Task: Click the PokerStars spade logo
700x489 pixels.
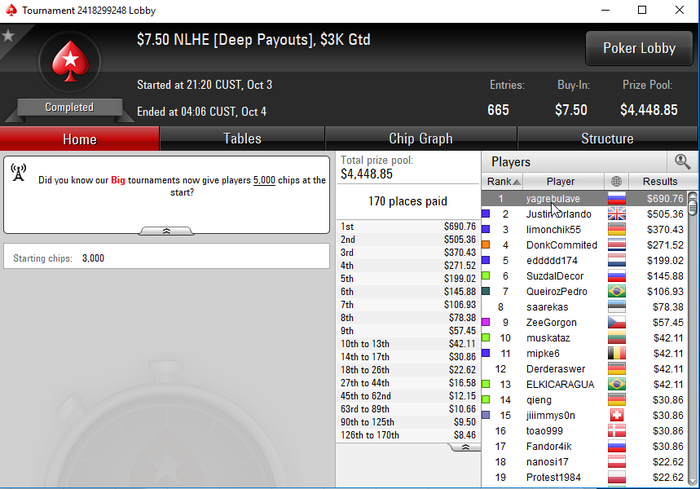Action: coord(70,62)
